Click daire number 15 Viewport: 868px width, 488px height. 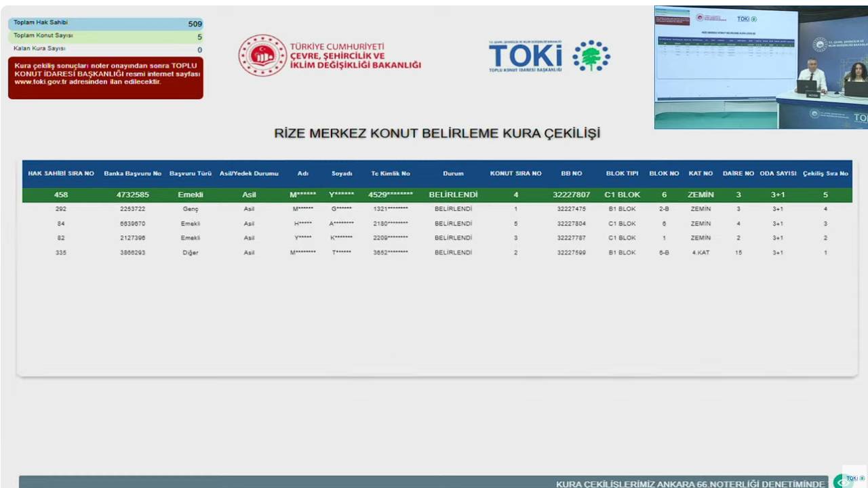pos(738,253)
